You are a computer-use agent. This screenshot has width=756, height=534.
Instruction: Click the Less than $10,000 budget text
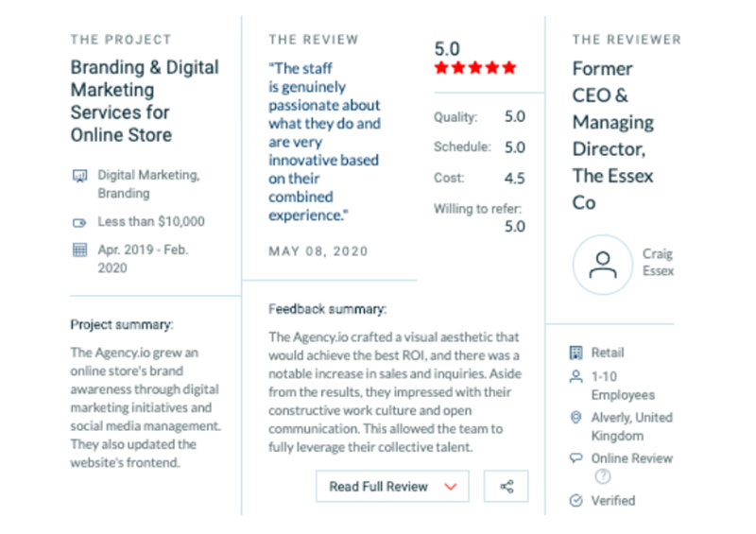coord(151,221)
